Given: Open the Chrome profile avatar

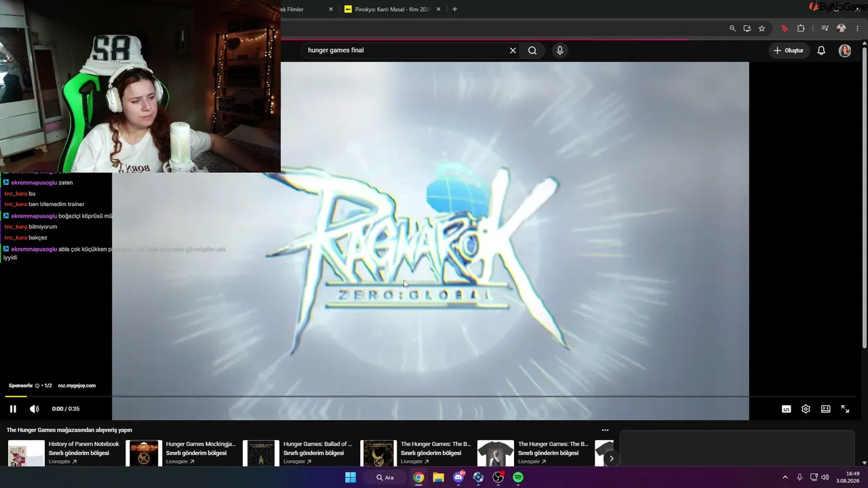Looking at the screenshot, I should click(842, 28).
